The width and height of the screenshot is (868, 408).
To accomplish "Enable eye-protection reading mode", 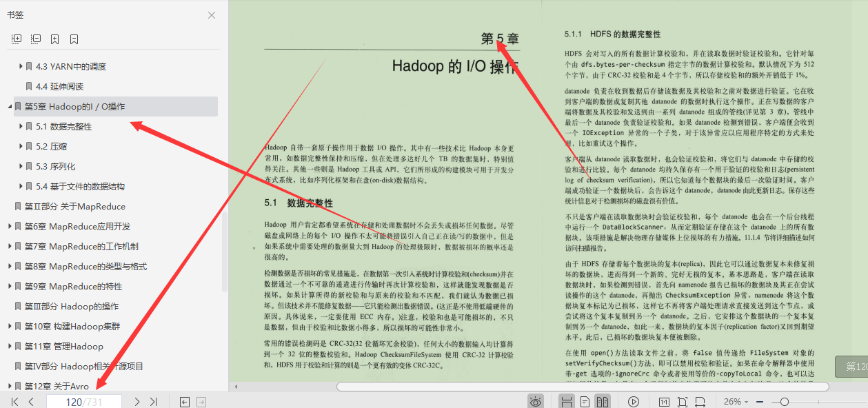I will [x=536, y=400].
